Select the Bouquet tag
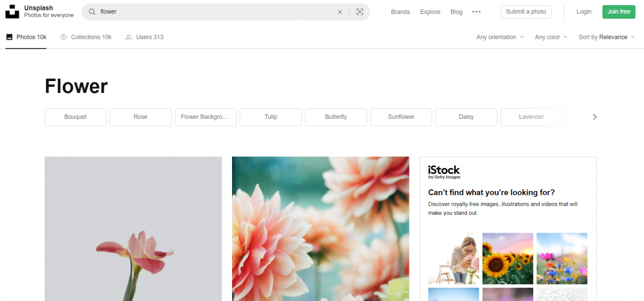Image resolution: width=644 pixels, height=301 pixels. pyautogui.click(x=75, y=117)
